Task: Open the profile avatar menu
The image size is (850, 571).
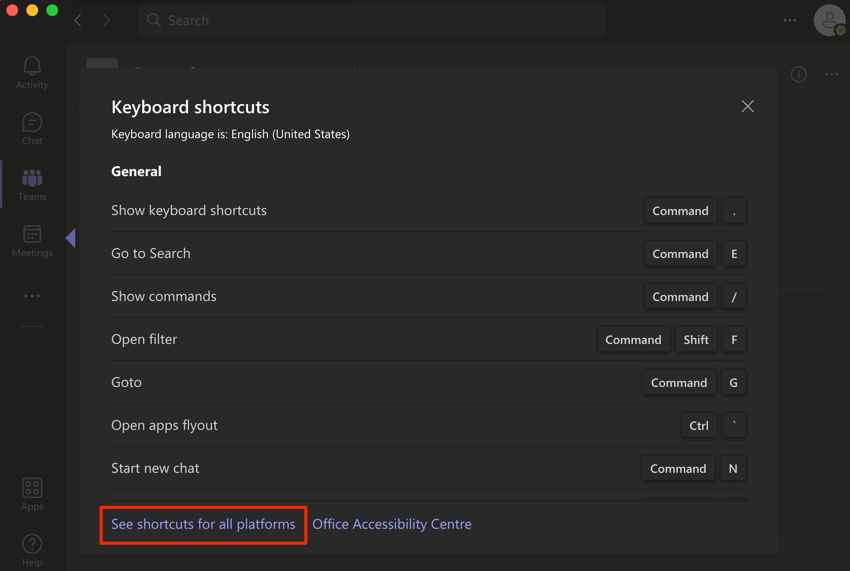Action: 829,20
